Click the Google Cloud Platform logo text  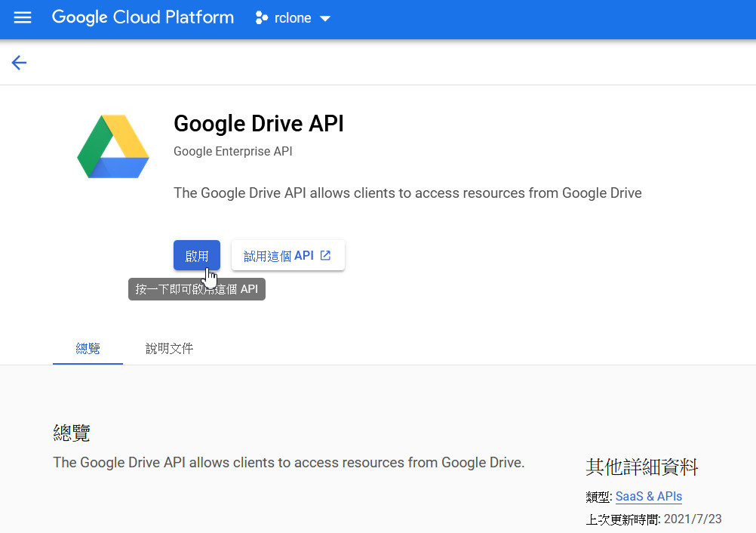point(143,17)
